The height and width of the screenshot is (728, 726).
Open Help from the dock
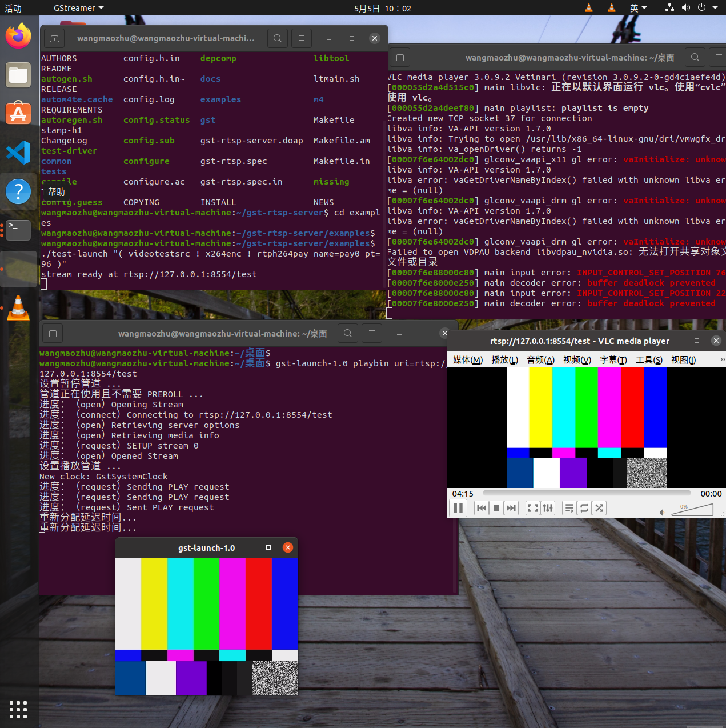[18, 191]
